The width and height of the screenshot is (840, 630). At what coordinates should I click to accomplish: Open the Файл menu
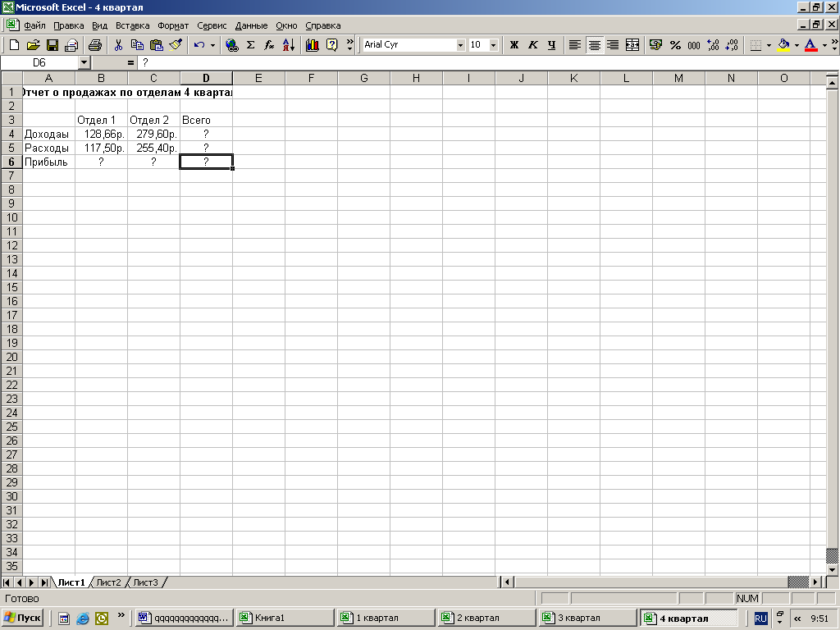[34, 25]
